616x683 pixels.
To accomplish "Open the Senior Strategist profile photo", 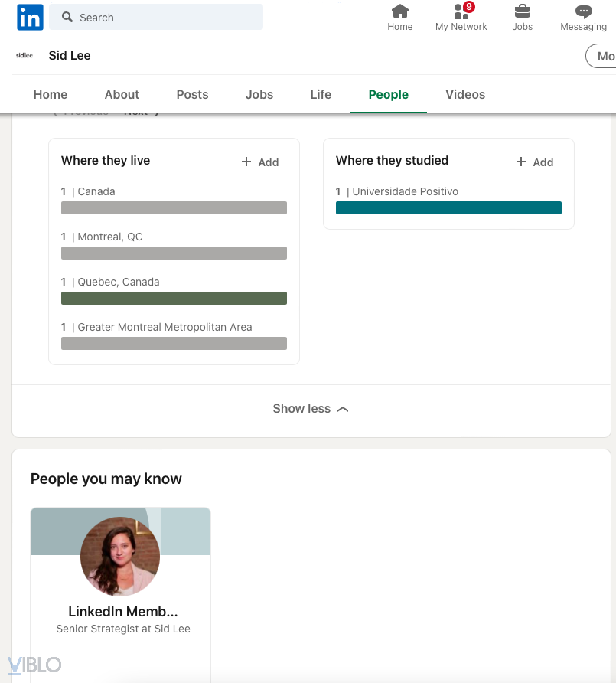I will coord(120,556).
